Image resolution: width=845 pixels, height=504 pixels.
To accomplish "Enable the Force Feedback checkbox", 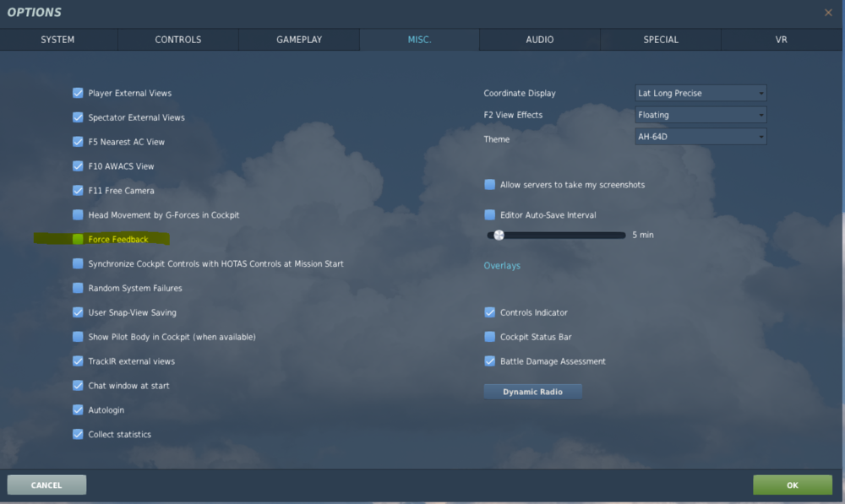I will [x=78, y=239].
